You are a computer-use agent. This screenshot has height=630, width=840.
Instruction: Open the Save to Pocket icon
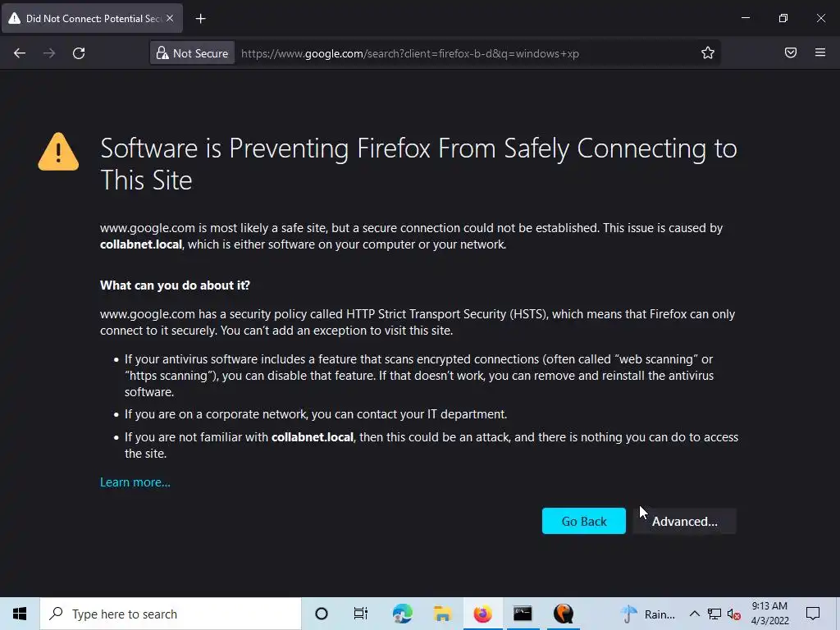[x=790, y=53]
